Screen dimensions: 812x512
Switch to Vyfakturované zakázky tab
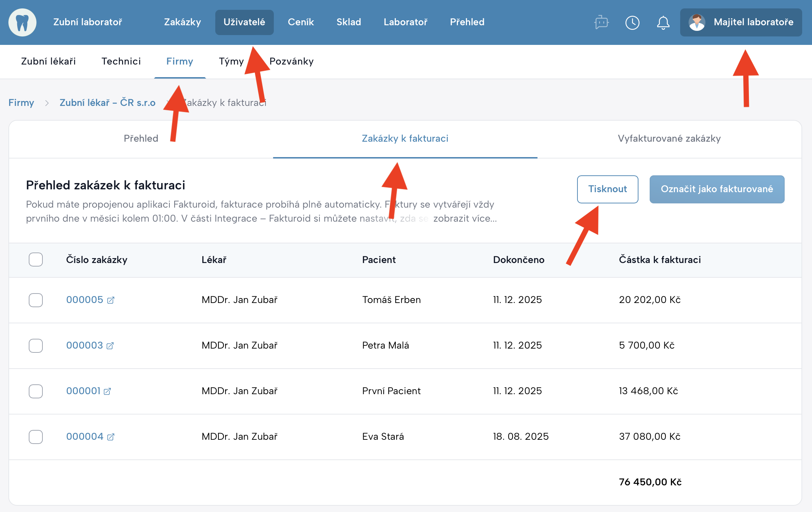pyautogui.click(x=669, y=139)
